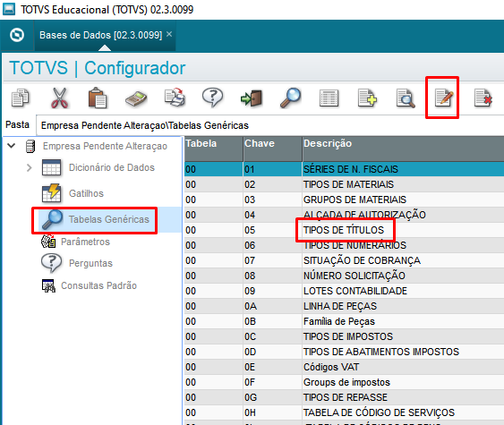Click Chave cell 0A

(272, 306)
